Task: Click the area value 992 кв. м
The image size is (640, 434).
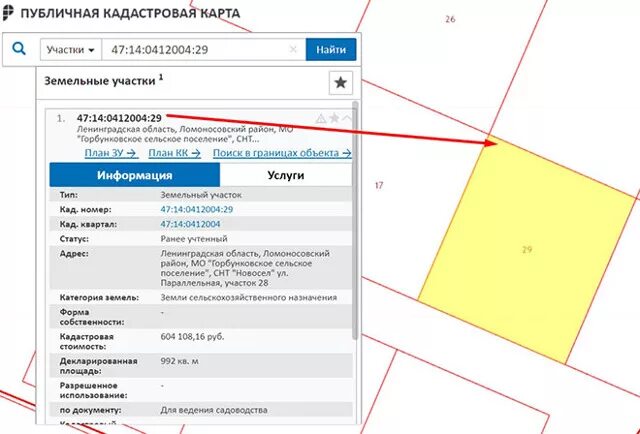Action: [180, 361]
